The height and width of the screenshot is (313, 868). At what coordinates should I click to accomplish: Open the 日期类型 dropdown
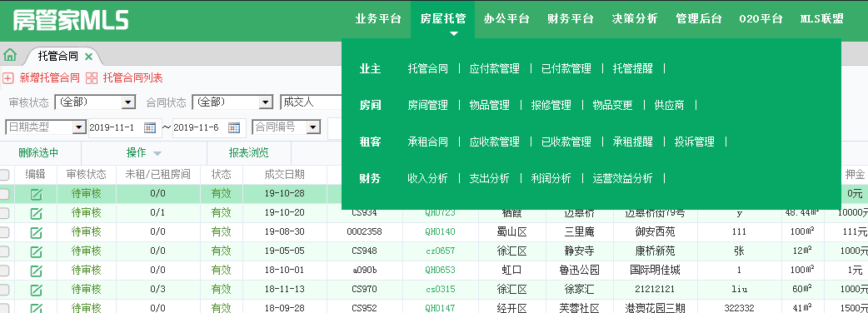pos(45,127)
